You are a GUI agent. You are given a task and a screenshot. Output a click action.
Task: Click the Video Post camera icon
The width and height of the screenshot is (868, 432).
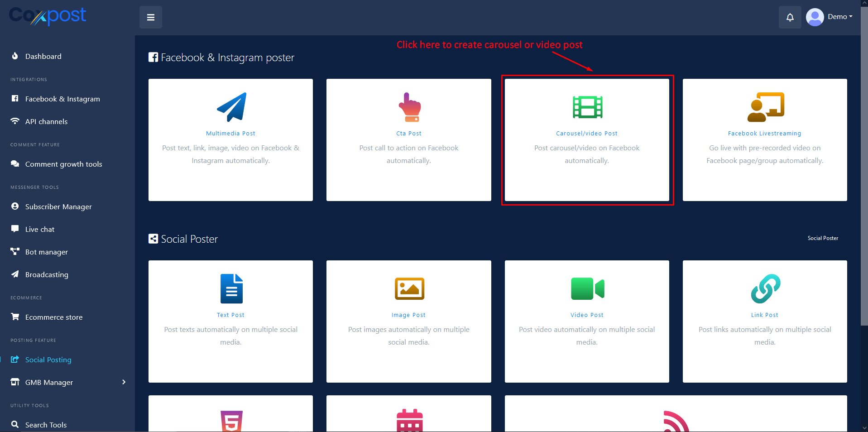coord(587,288)
